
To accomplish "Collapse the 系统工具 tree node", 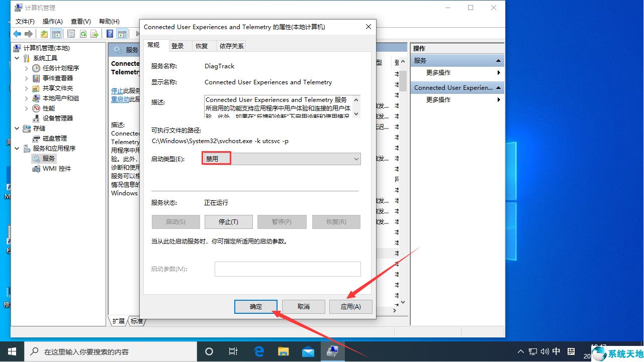I will (x=17, y=58).
